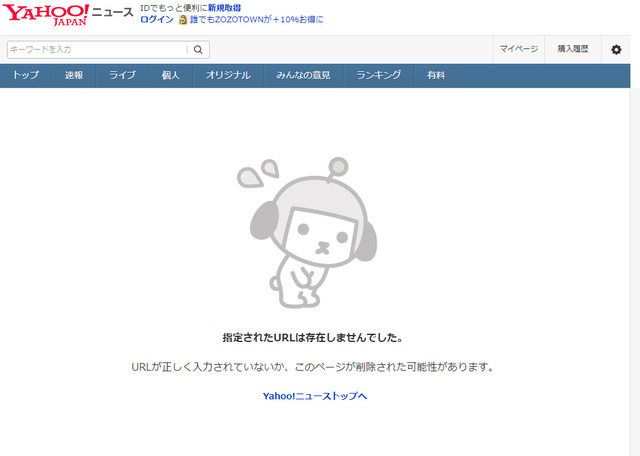Viewport: 640px width, 456px height.
Task: Click the ZOZOTOWN promo coin icon
Action: click(x=183, y=20)
